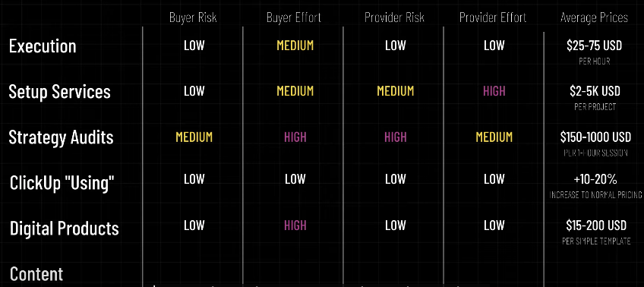The image size is (644, 287).
Task: Select the $2-5K USD per project price
Action: click(x=595, y=97)
